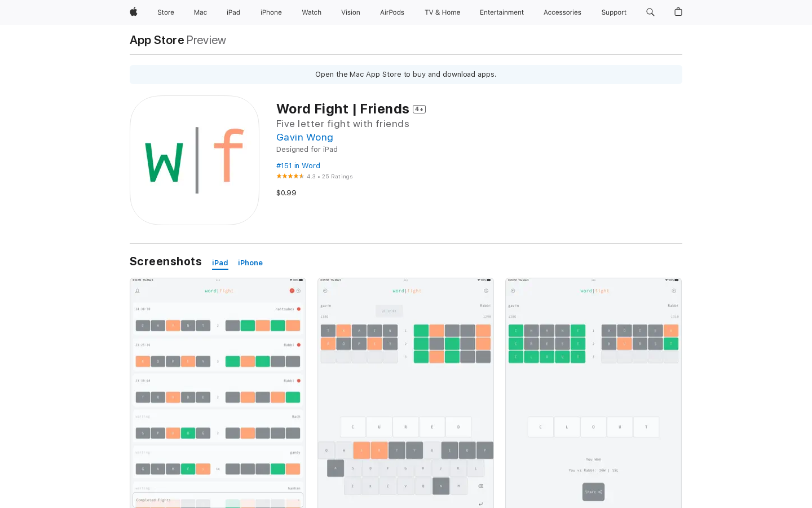Click the App Store heading link
Screen dimensions: 812x508
tap(157, 40)
